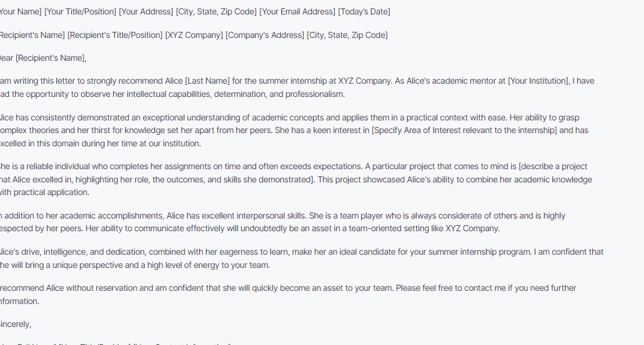Screen dimensions: 644x345
Task: Click the [Your Institution] placeholder text
Action: [x=539, y=81]
